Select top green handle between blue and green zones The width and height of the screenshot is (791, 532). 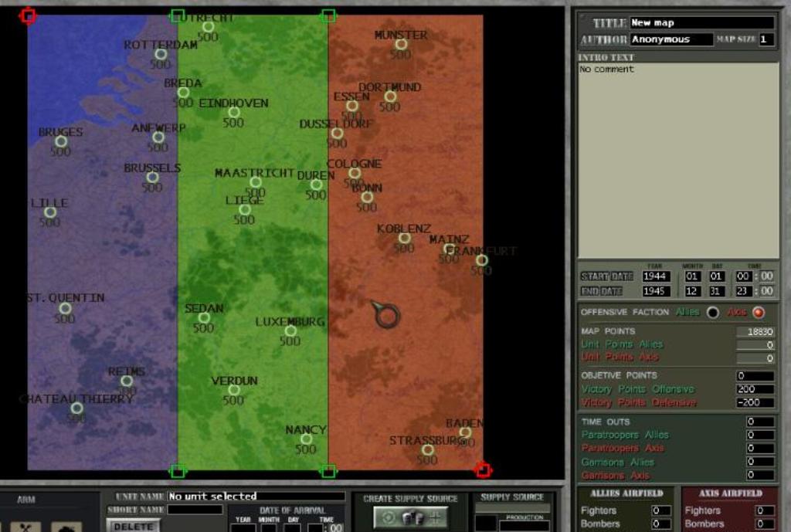pyautogui.click(x=178, y=15)
